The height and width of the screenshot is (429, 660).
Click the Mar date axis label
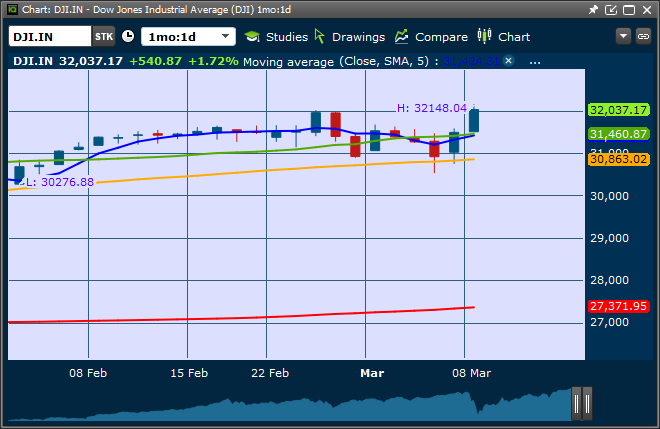372,373
